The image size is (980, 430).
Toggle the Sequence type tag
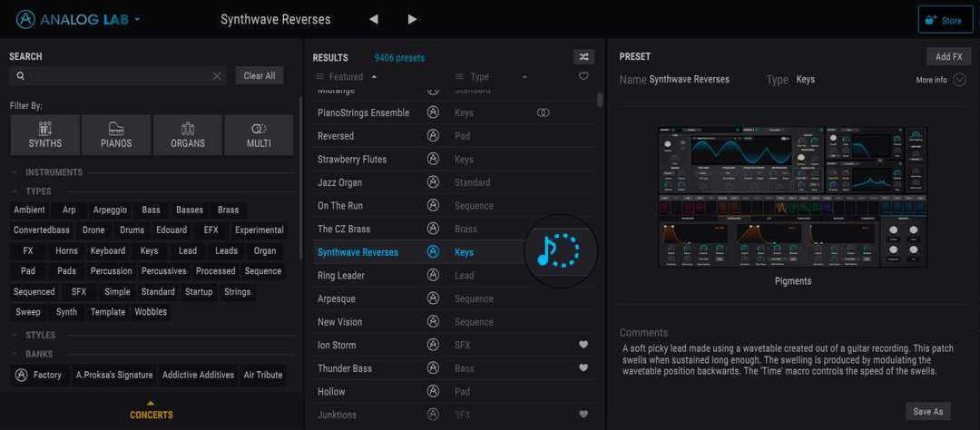pyautogui.click(x=263, y=270)
